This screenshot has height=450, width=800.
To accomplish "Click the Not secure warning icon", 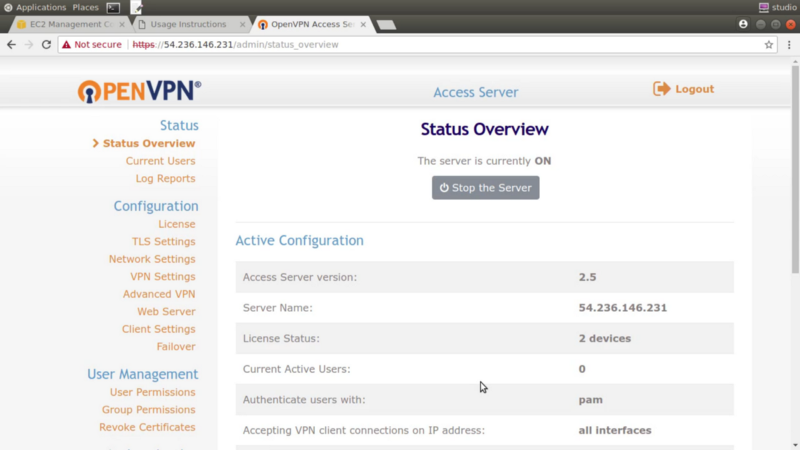I will [66, 44].
